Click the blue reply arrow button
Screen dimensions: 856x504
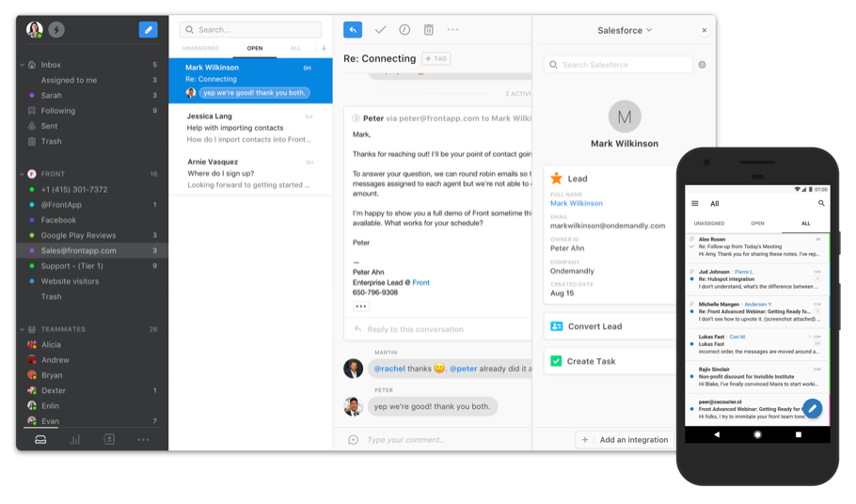[x=353, y=29]
